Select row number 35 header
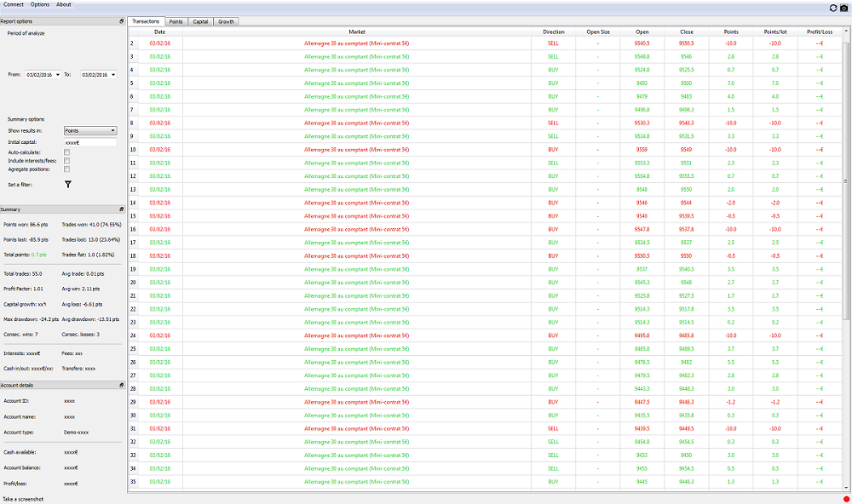852x504 pixels. [x=133, y=482]
